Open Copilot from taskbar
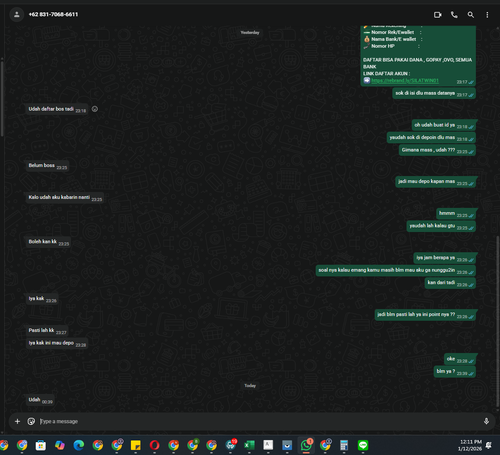 point(60,445)
